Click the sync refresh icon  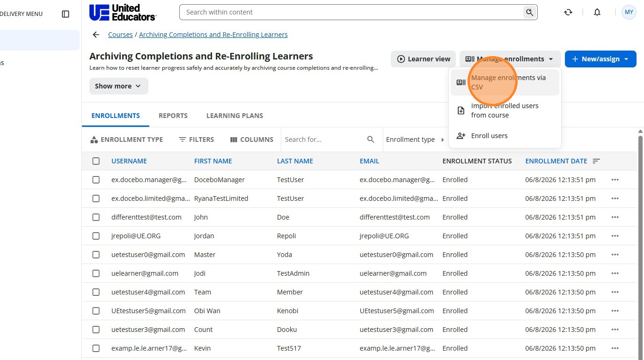568,13
